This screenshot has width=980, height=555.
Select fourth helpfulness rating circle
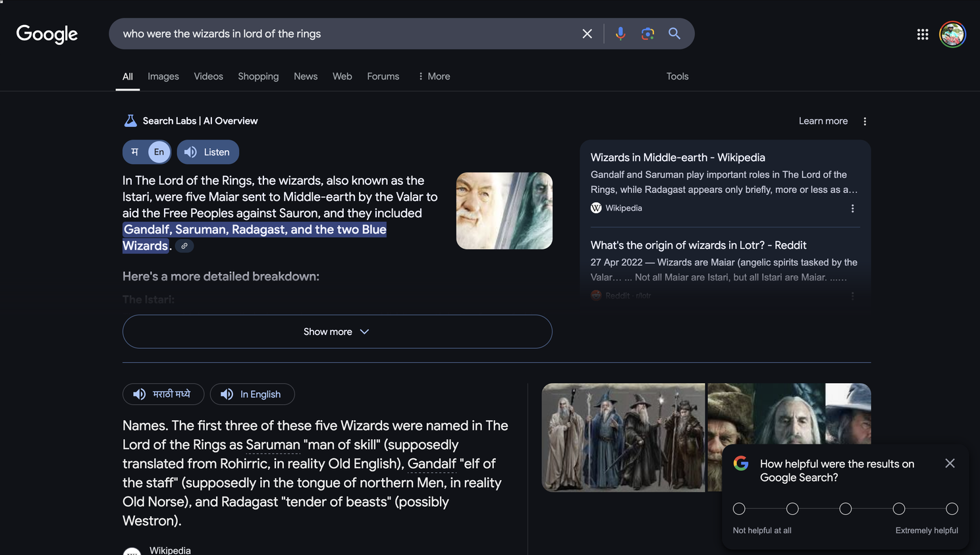click(899, 509)
